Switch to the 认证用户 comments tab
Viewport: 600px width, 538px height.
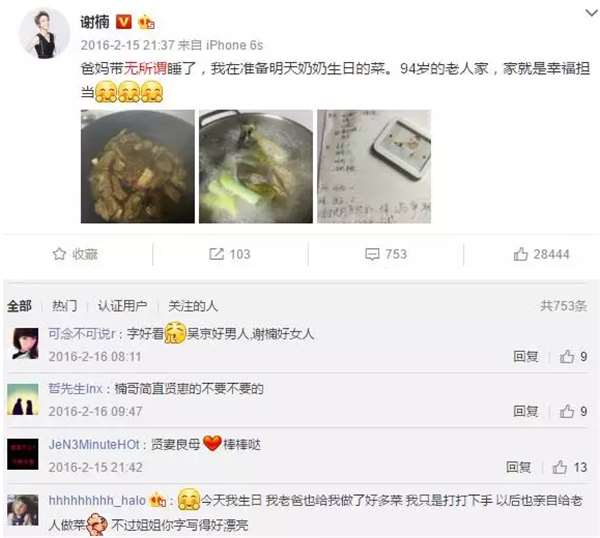pyautogui.click(x=122, y=306)
